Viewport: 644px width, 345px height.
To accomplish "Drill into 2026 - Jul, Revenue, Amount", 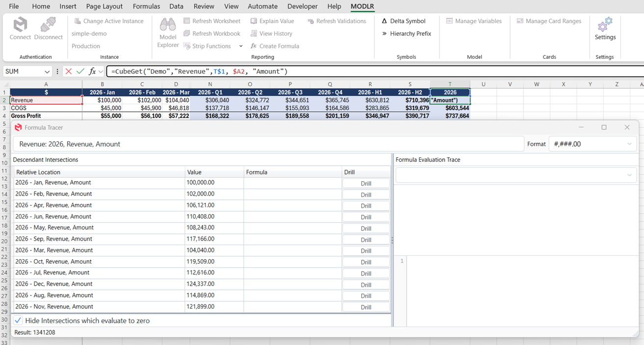I will pyautogui.click(x=366, y=273).
